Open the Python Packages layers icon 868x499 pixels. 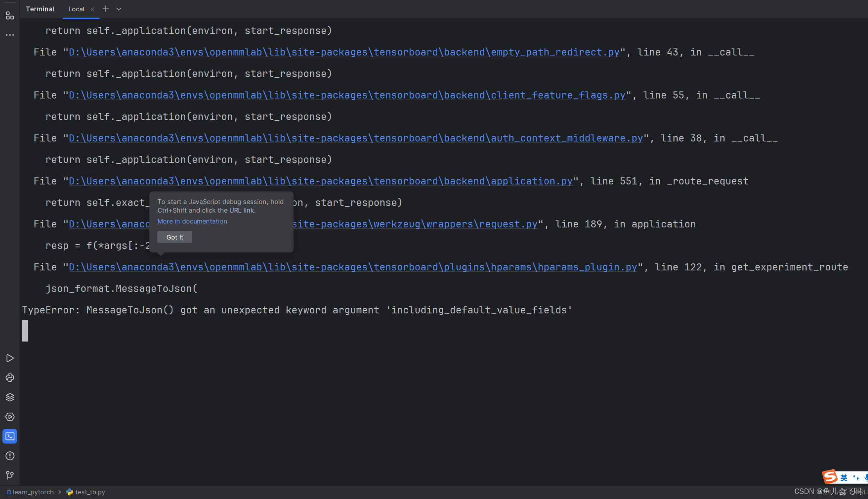10,397
